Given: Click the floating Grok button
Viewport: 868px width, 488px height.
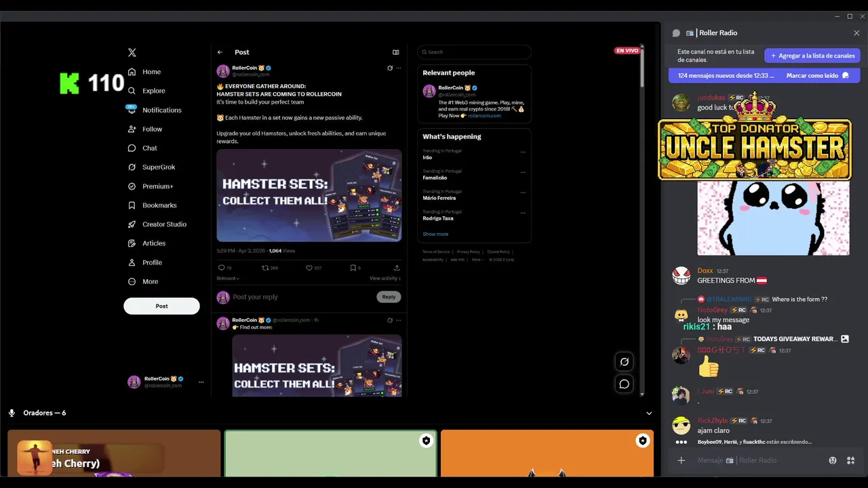Looking at the screenshot, I should point(625,362).
